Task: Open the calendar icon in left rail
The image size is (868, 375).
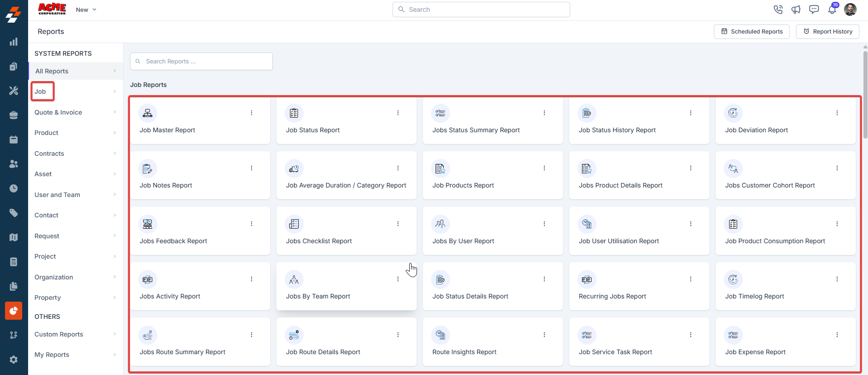Action: click(14, 139)
